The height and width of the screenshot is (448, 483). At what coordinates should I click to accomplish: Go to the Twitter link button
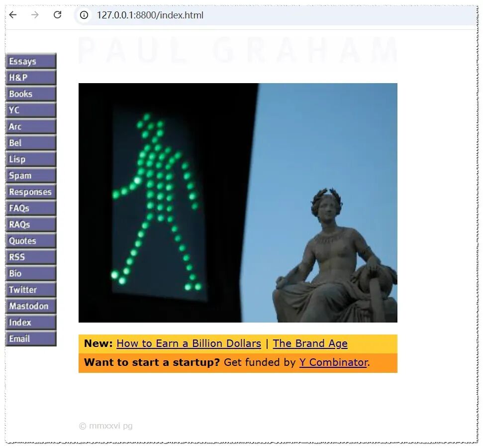31,290
